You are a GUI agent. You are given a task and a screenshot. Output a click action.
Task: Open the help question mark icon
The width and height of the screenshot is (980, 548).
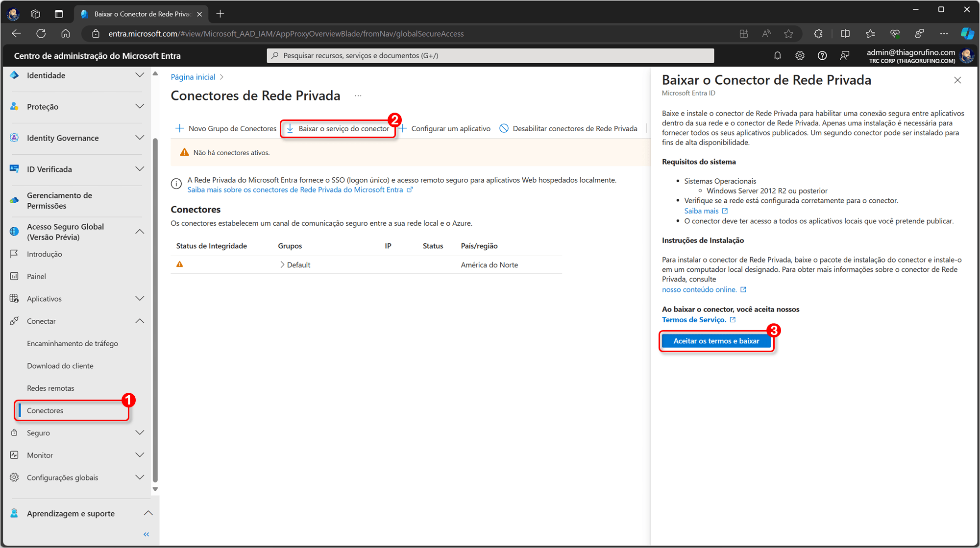[822, 56]
